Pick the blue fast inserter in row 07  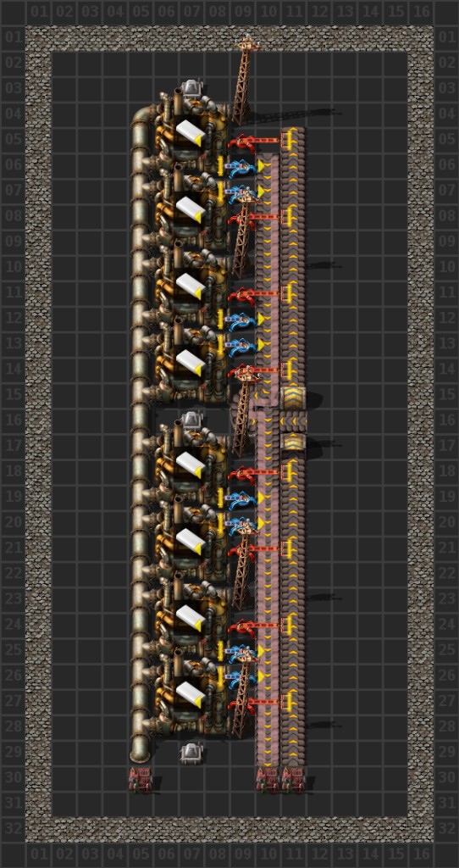[241, 192]
